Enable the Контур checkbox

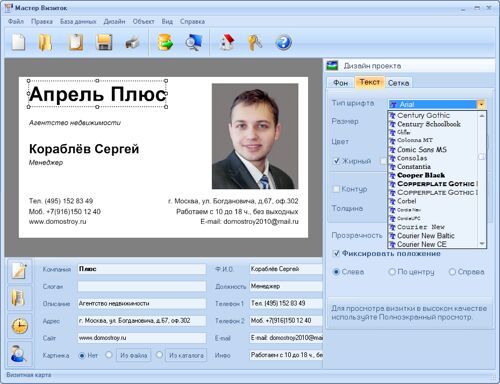tap(336, 189)
